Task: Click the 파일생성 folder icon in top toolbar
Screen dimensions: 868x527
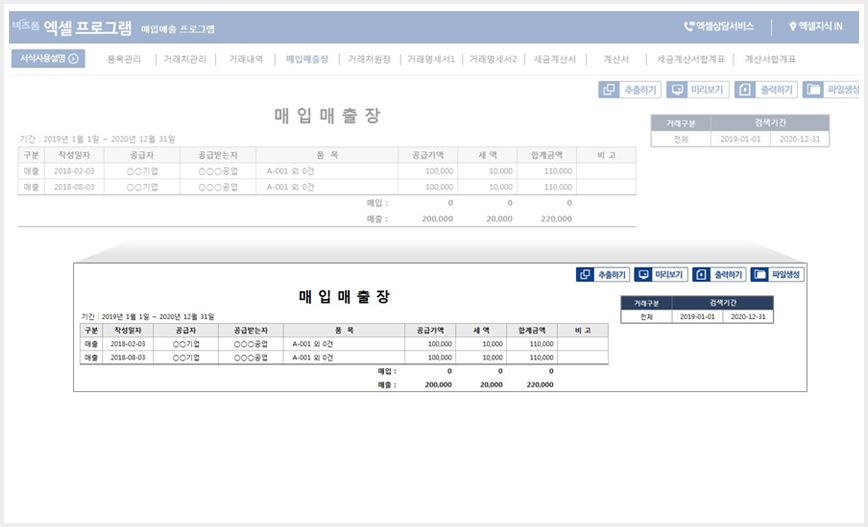Action: (x=813, y=90)
